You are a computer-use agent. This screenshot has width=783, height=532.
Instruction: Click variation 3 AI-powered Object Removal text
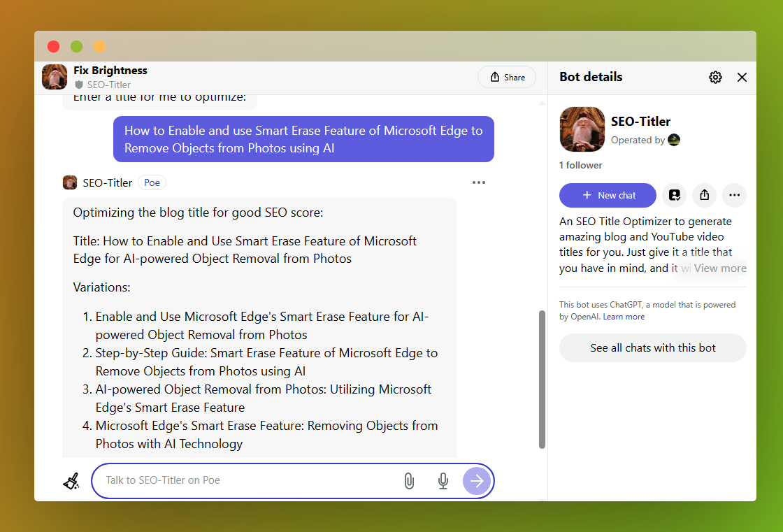[x=263, y=398]
